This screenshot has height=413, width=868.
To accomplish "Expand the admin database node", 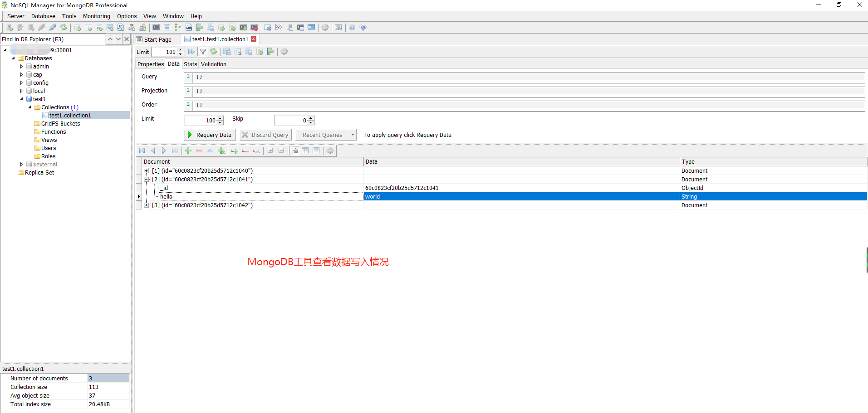I will coord(21,66).
